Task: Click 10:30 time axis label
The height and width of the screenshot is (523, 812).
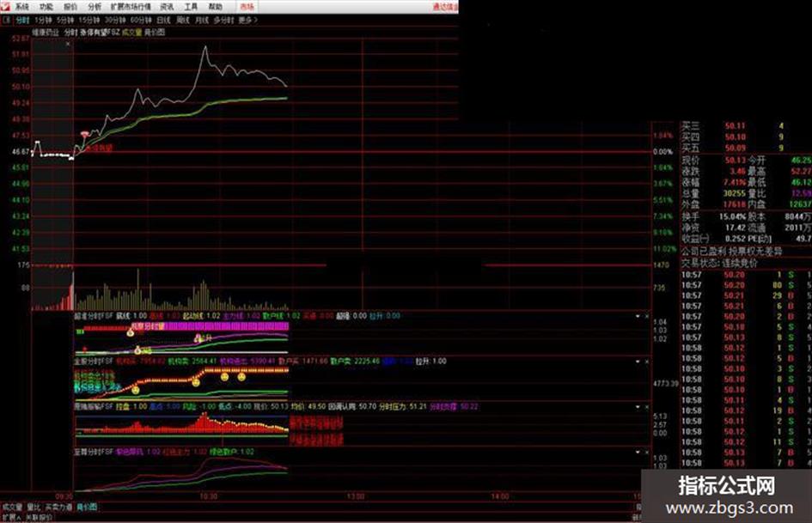Action: tap(208, 496)
